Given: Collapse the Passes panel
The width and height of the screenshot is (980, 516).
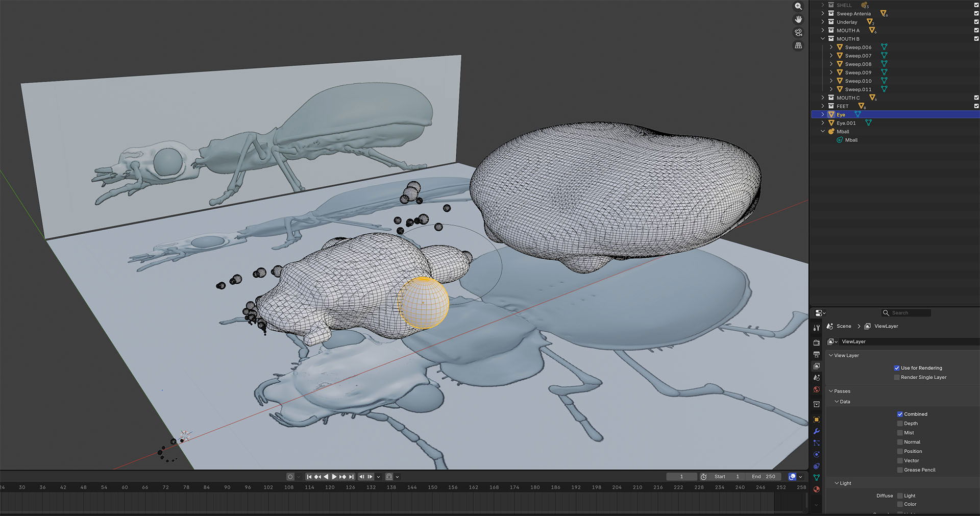Looking at the screenshot, I should click(831, 391).
